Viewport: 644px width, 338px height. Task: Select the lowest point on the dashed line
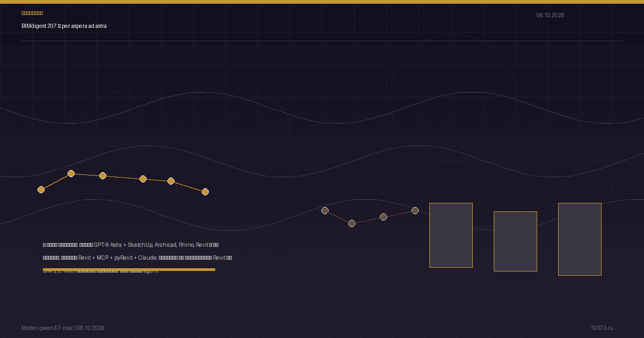[x=352, y=223]
